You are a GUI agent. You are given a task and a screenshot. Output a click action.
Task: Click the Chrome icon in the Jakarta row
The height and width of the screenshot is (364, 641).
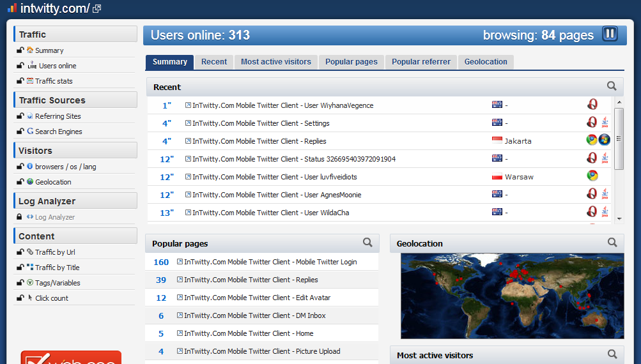point(592,140)
